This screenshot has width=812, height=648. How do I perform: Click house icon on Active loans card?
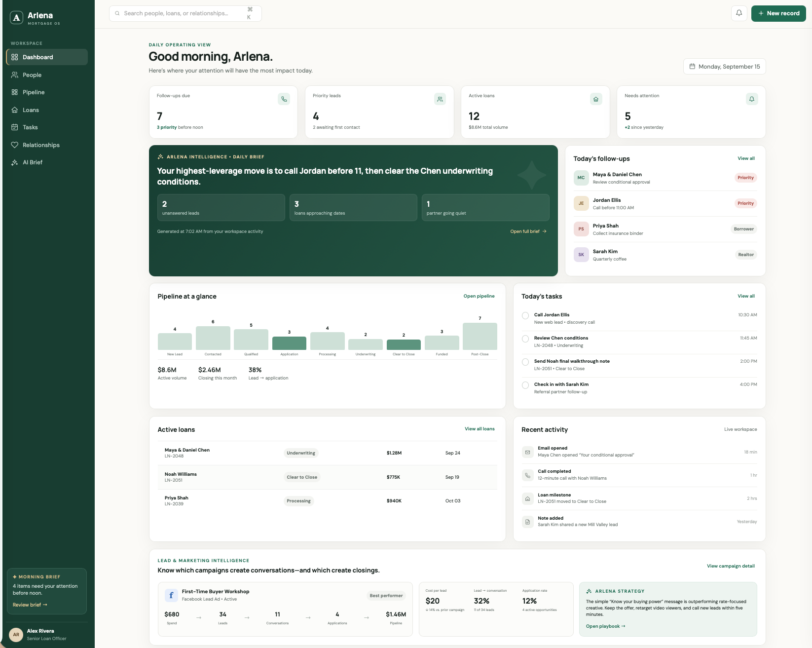[596, 99]
